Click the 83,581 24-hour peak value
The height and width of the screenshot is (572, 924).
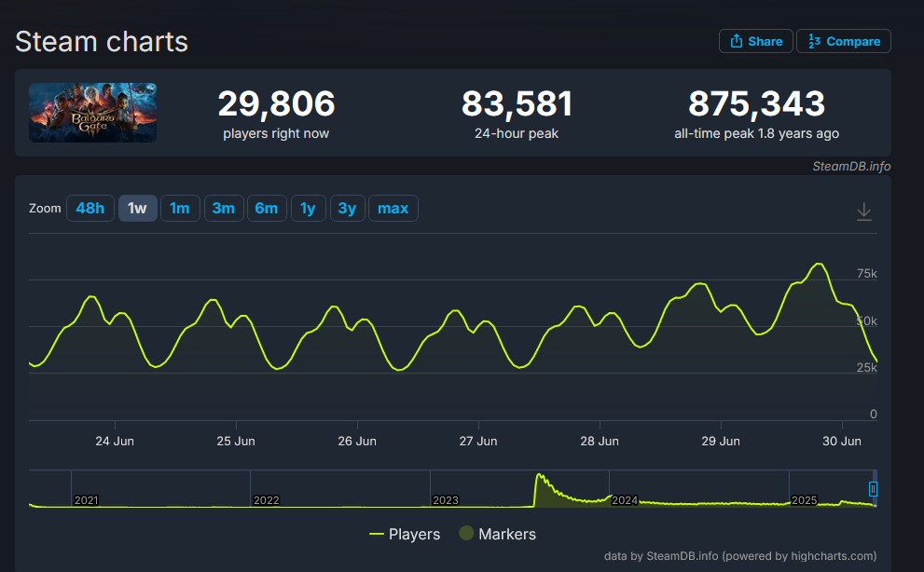[517, 103]
